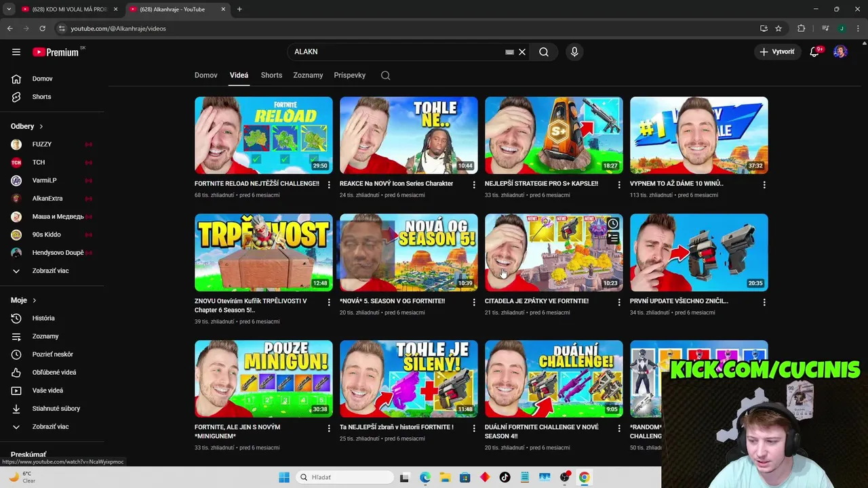Expand the Moje section chevron
This screenshot has width=868, height=488.
click(x=35, y=300)
